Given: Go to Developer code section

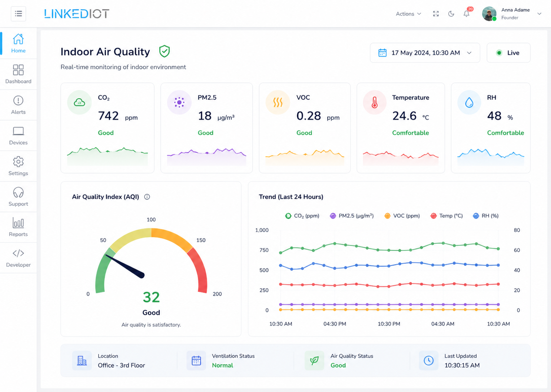Looking at the screenshot, I should pos(18,258).
